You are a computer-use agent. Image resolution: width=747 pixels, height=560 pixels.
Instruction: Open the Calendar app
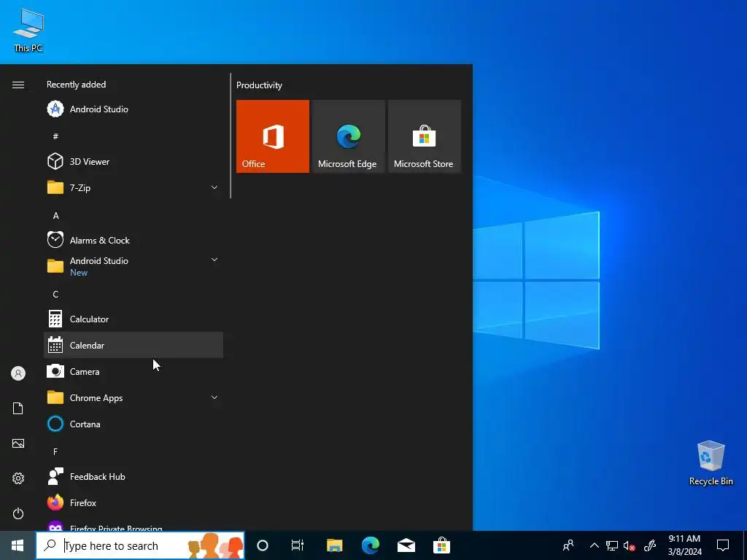point(133,345)
